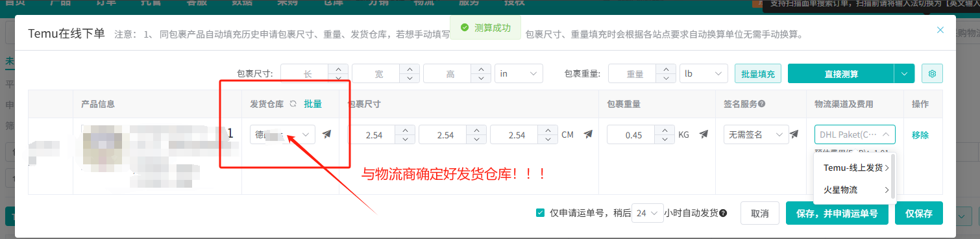
Task: Click the paper plane icon beside warehouse dropdown
Action: 327,134
